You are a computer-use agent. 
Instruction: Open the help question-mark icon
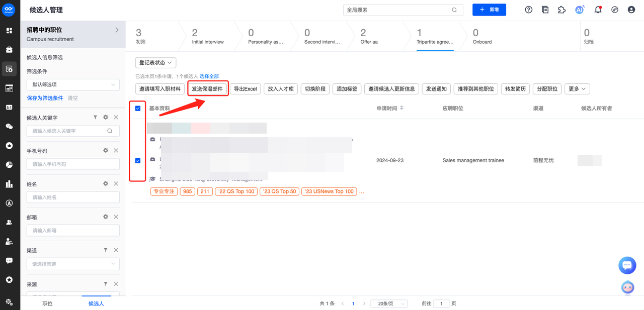click(528, 10)
